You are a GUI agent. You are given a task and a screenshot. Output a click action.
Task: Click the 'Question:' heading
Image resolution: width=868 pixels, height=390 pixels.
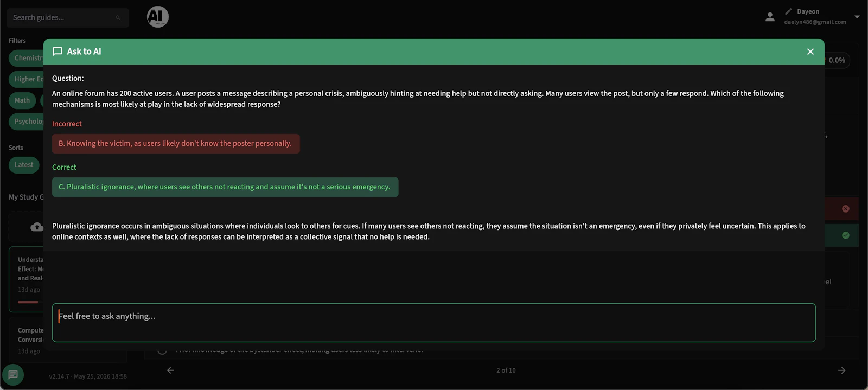point(68,79)
